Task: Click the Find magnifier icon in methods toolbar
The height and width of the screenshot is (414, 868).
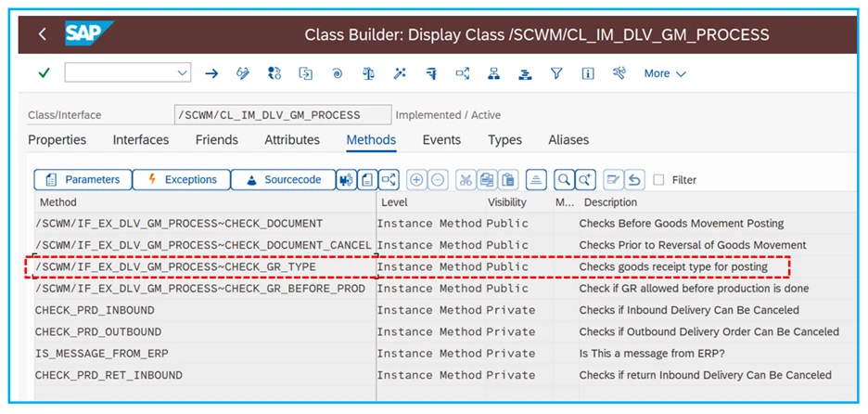Action: [563, 179]
